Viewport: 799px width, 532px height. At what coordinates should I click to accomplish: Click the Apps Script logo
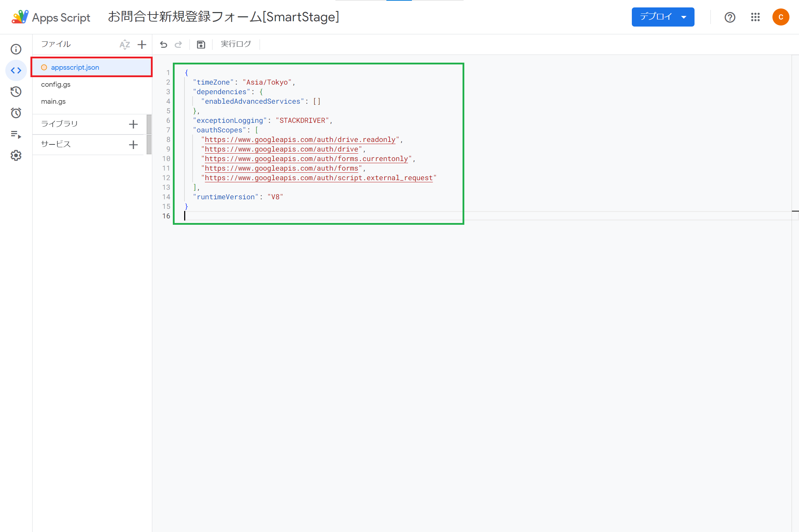coord(51,17)
